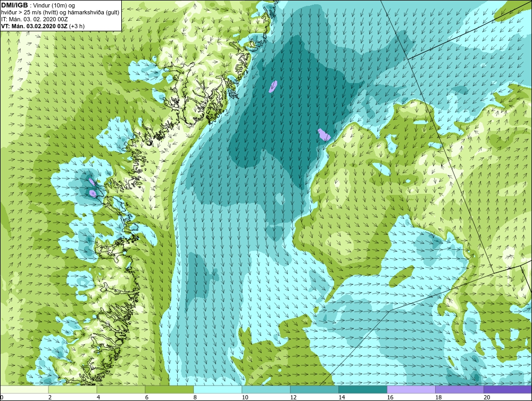Click the "2" legend scale label
The width and height of the screenshot is (532, 401).
50,397
